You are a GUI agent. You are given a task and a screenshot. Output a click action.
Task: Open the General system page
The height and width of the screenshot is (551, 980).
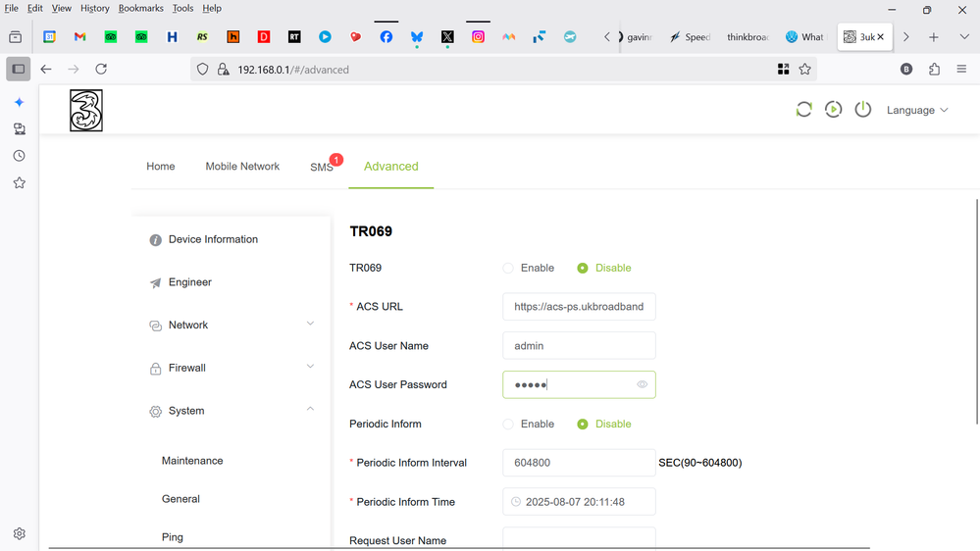click(181, 498)
